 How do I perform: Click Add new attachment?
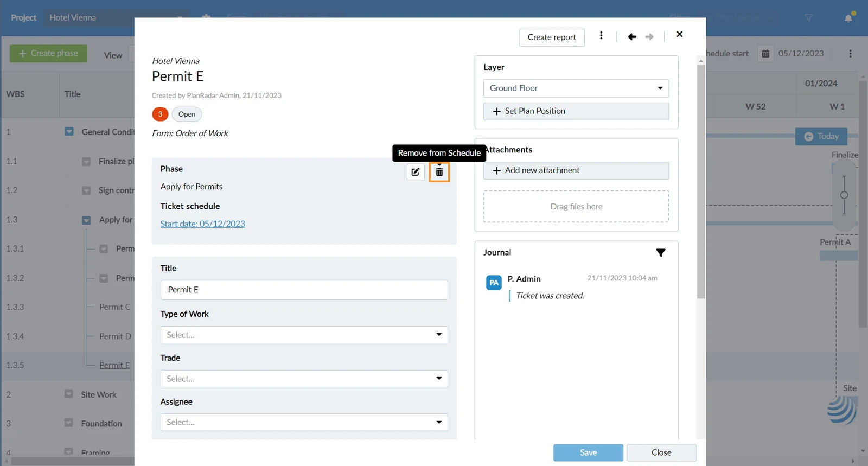click(576, 170)
